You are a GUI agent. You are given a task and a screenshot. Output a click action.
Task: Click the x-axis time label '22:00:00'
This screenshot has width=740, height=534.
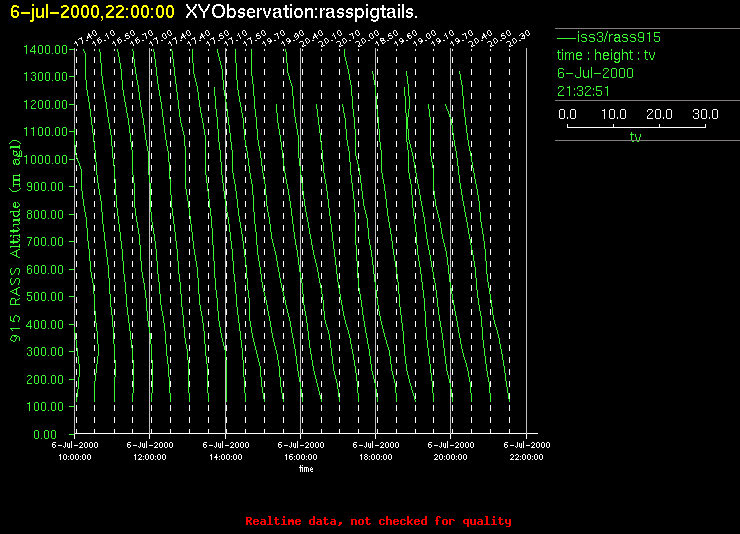pos(526,457)
